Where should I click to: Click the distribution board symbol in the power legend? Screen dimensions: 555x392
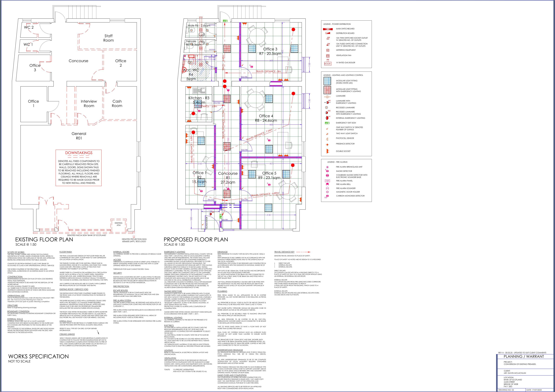(x=328, y=33)
